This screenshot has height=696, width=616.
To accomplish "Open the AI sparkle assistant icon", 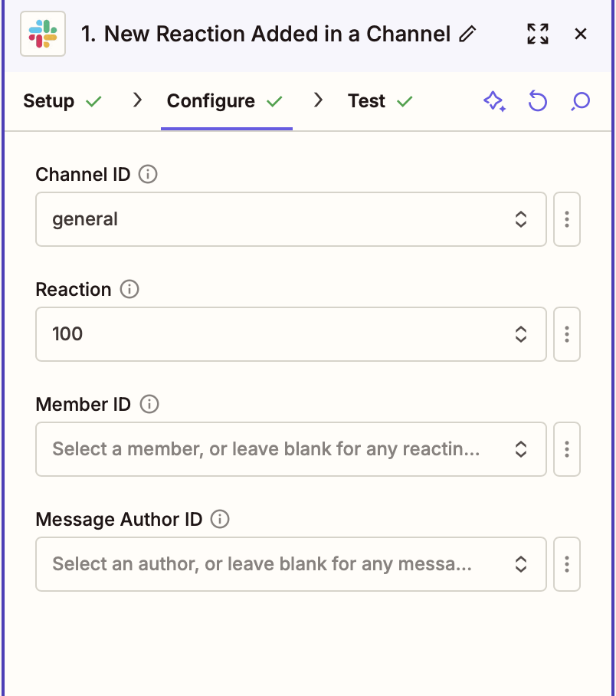I will [x=494, y=101].
